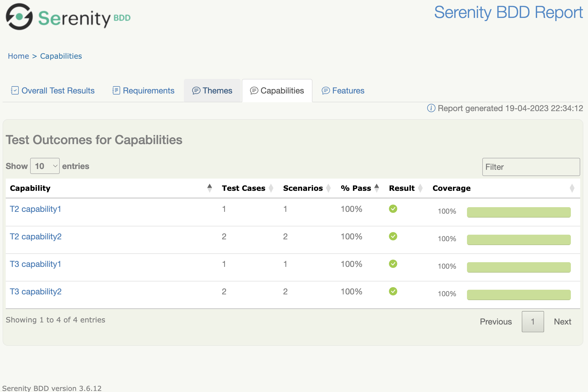Click the green pass checkmark for T2 capability1
588x392 pixels.
coord(393,209)
